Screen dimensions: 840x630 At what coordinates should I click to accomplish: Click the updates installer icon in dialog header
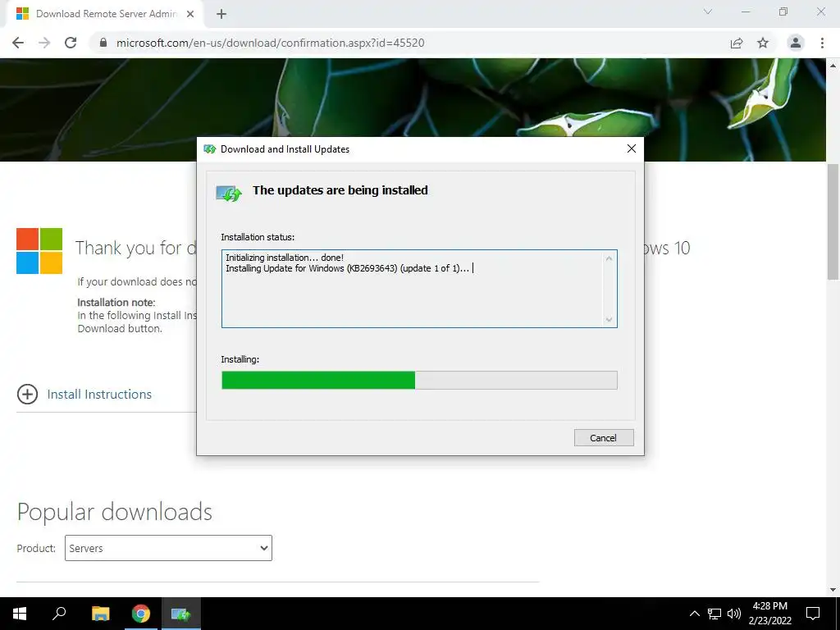[229, 194]
